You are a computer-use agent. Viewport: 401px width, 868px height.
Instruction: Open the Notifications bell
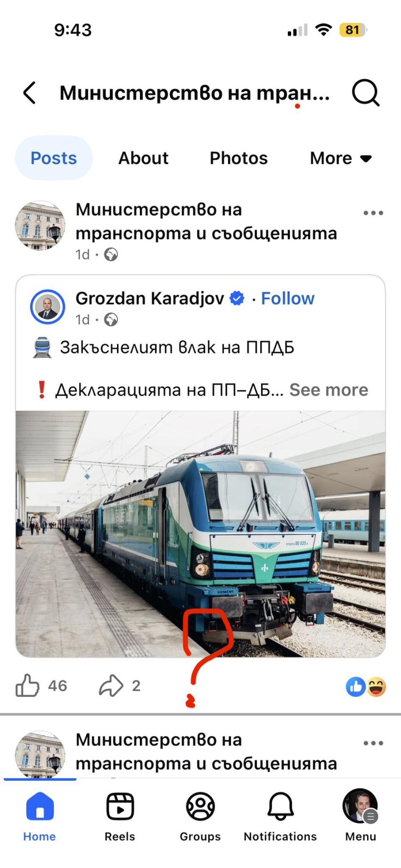coord(280,816)
